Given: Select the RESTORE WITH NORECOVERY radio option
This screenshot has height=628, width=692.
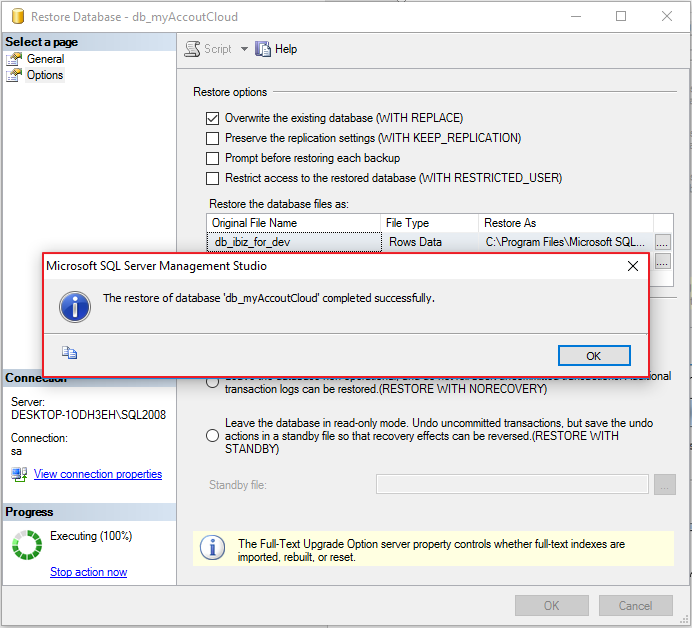Looking at the screenshot, I should pos(212,382).
